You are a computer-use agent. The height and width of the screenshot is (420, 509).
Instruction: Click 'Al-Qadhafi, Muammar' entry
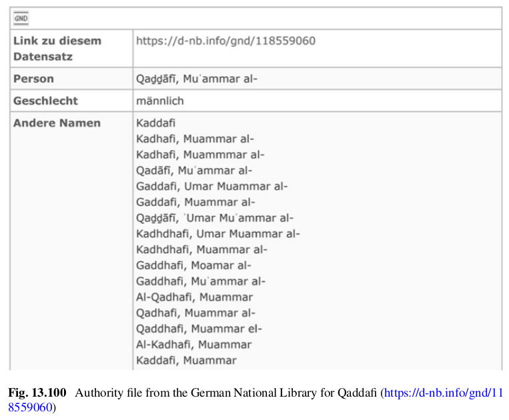pos(194,297)
